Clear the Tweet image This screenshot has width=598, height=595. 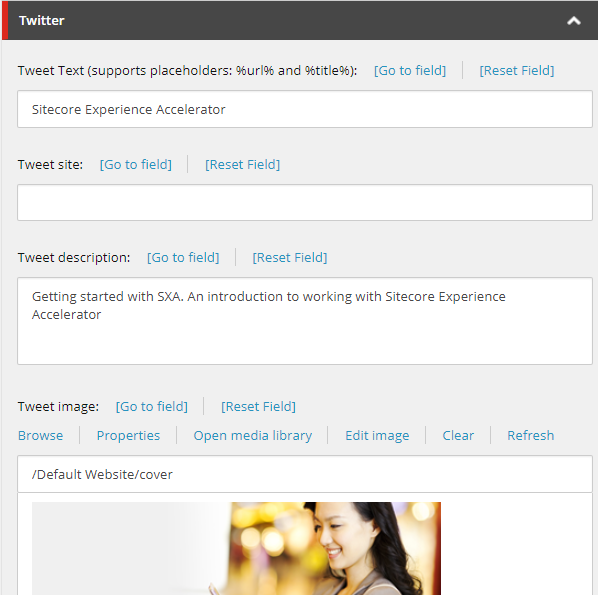tap(458, 436)
